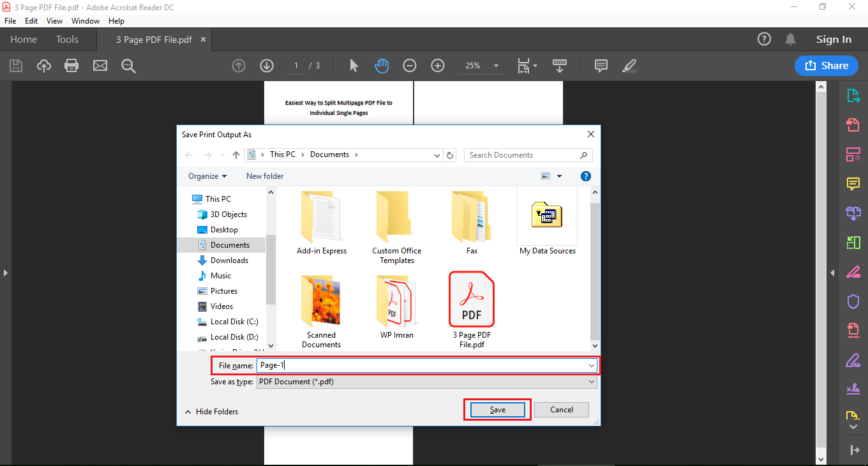The height and width of the screenshot is (466, 868).
Task: Close the 3 Page PDF File.pdf tab
Action: (204, 40)
